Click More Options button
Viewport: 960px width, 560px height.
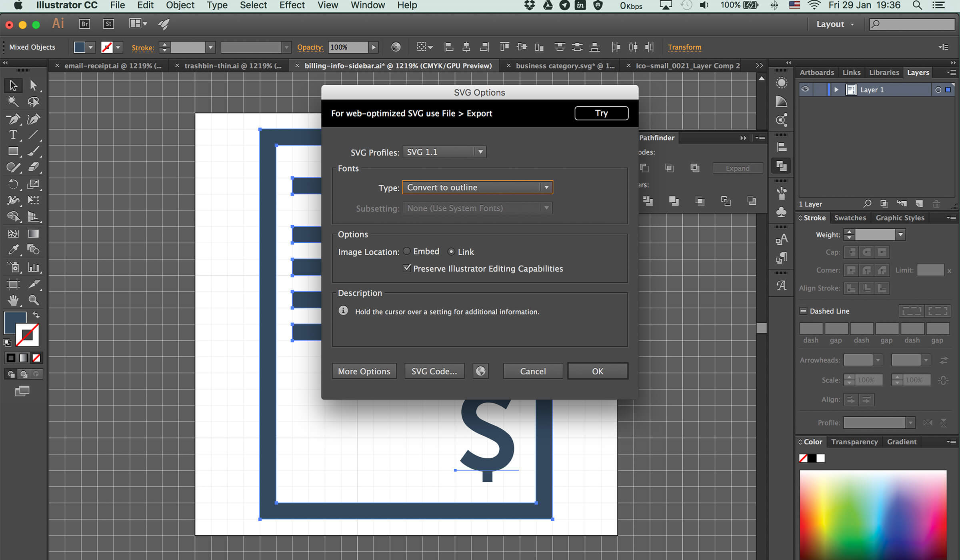tap(364, 371)
